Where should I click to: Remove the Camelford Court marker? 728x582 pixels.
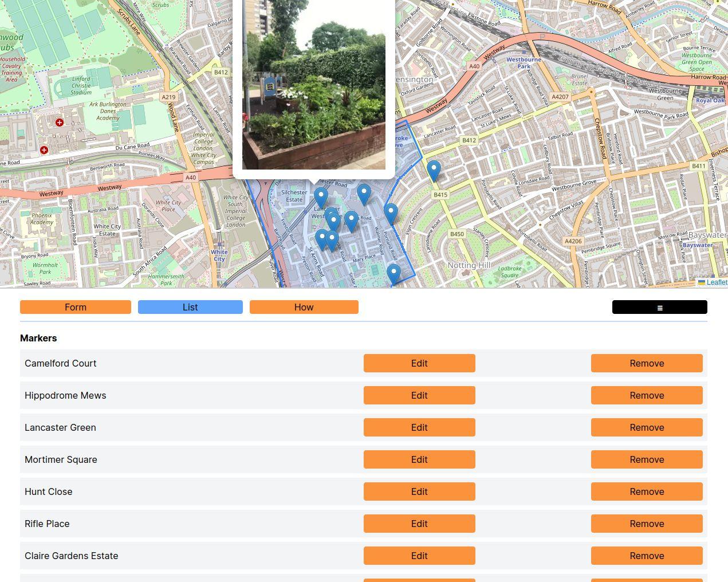click(647, 363)
